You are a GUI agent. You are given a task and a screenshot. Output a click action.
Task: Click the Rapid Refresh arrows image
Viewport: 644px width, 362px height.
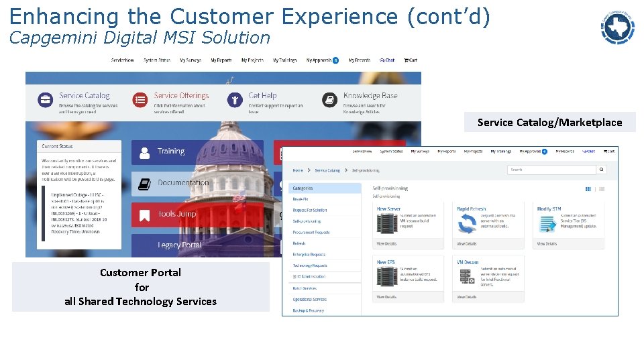click(467, 224)
